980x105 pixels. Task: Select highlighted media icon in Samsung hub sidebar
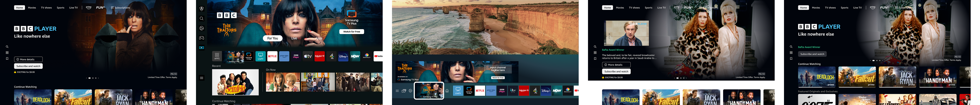202,48
